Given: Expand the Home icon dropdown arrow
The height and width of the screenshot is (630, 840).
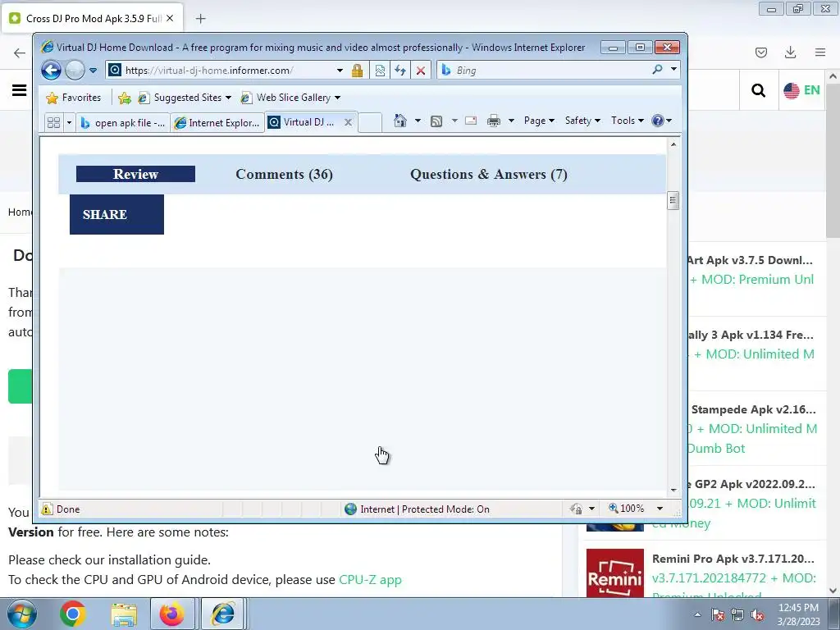Looking at the screenshot, I should [x=418, y=121].
